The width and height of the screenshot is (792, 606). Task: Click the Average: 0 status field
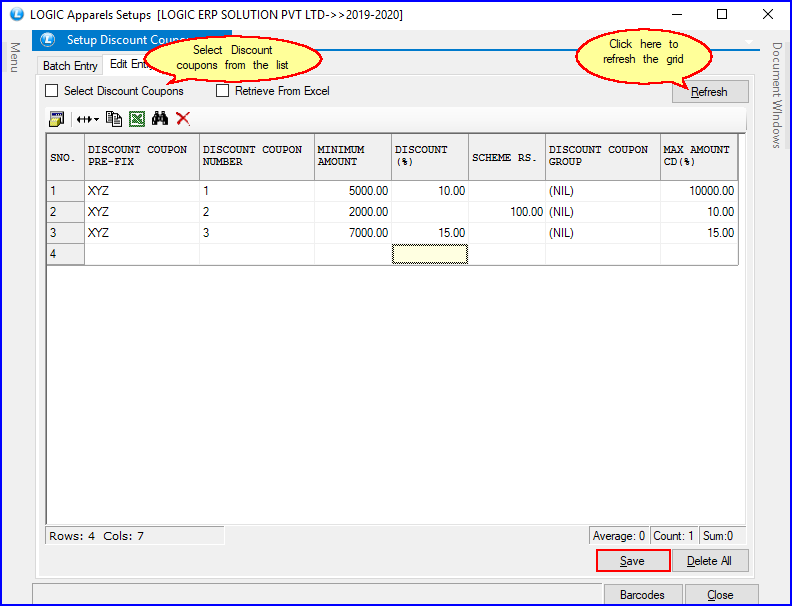click(619, 536)
